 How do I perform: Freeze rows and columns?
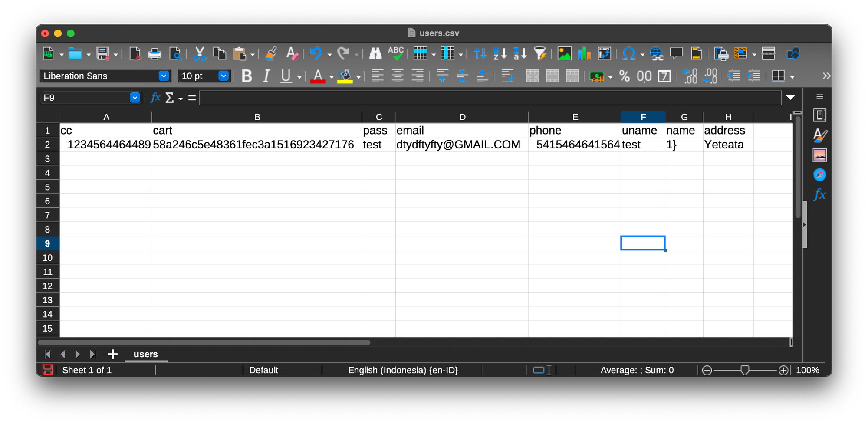pyautogui.click(x=740, y=53)
